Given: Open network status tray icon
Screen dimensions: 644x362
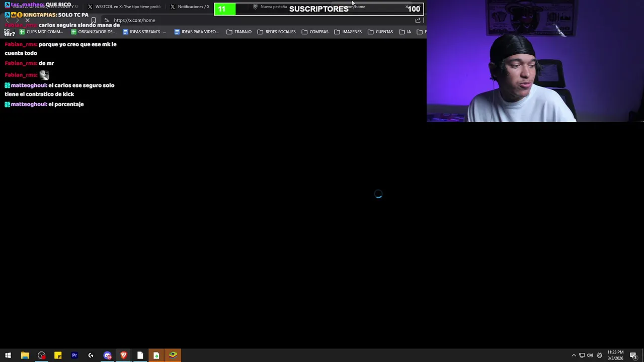Looking at the screenshot, I should (x=582, y=355).
